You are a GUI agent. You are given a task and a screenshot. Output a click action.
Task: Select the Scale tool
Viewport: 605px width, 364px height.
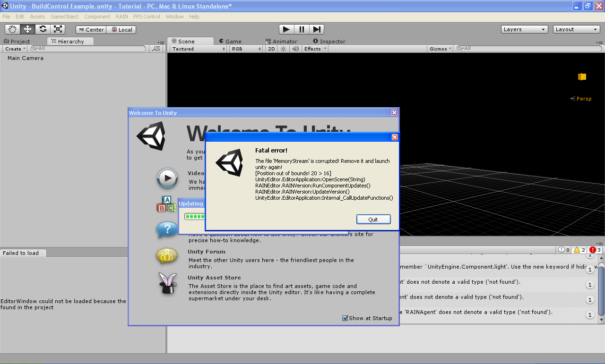(x=57, y=29)
